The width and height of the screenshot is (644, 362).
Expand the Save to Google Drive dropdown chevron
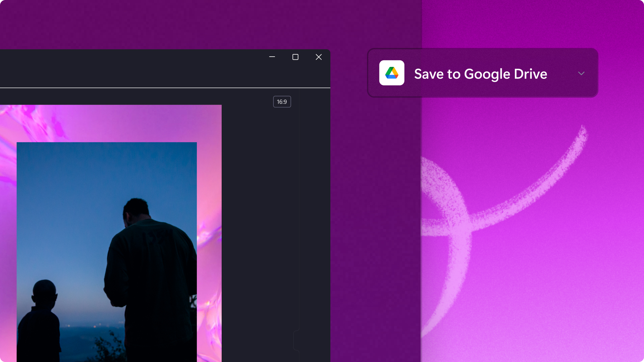click(x=581, y=73)
